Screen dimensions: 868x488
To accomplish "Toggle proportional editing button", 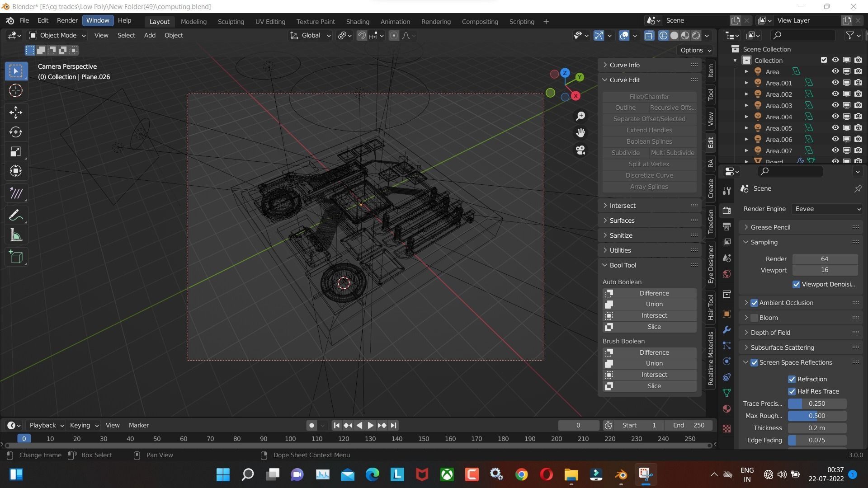I will click(394, 35).
